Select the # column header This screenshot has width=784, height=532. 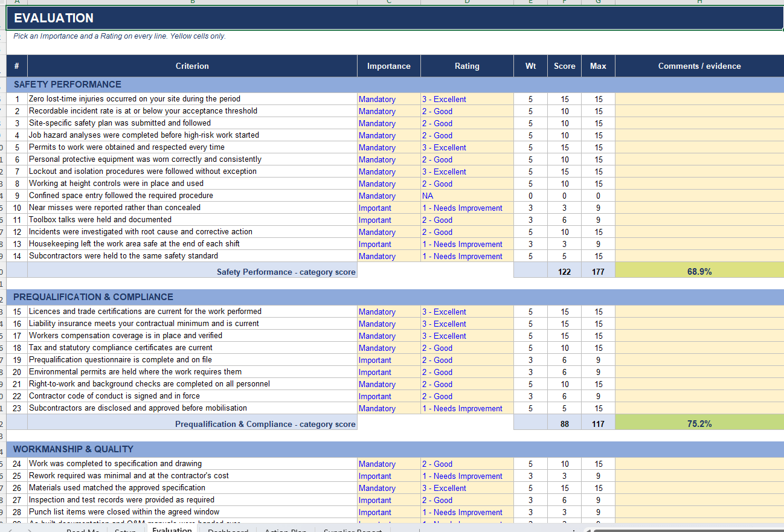[17, 66]
